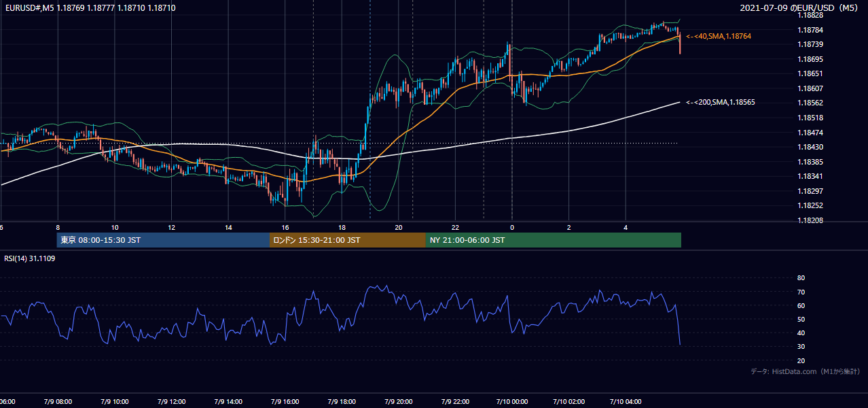The width and height of the screenshot is (868, 408).
Task: Click the 7/10 02:00 time label
Action: [569, 401]
